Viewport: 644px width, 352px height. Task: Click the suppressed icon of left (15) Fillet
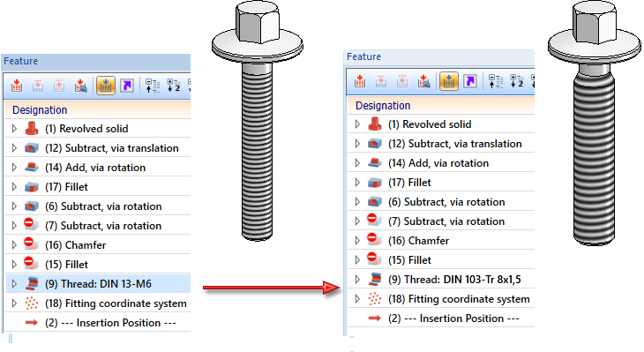[31, 264]
